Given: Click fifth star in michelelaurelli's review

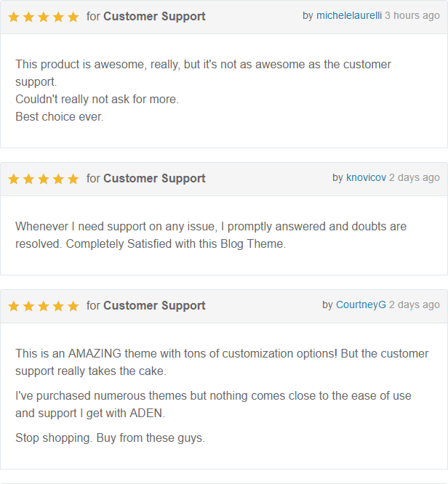Looking at the screenshot, I should tap(73, 17).
